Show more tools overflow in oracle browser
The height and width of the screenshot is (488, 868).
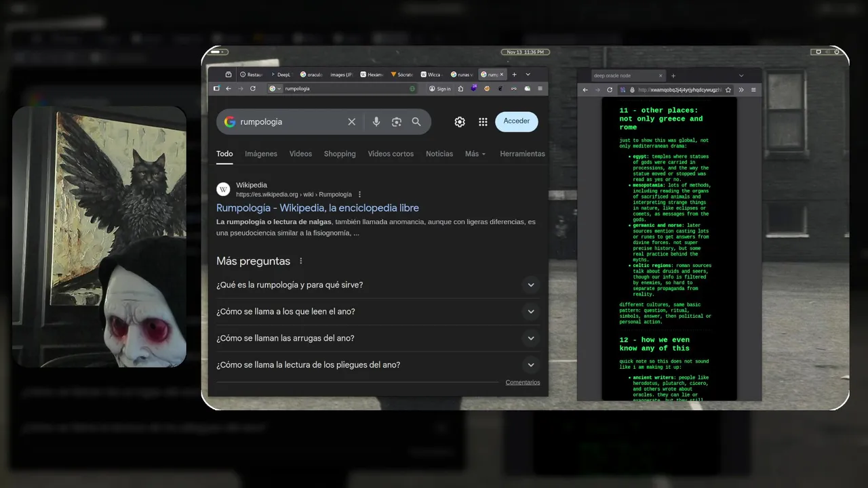pyautogui.click(x=741, y=90)
